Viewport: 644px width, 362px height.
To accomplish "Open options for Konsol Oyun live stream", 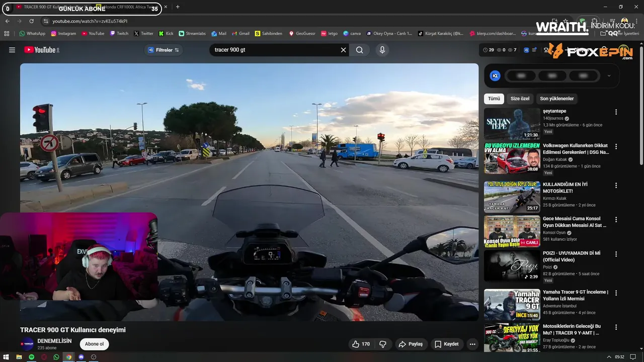I will point(616,220).
